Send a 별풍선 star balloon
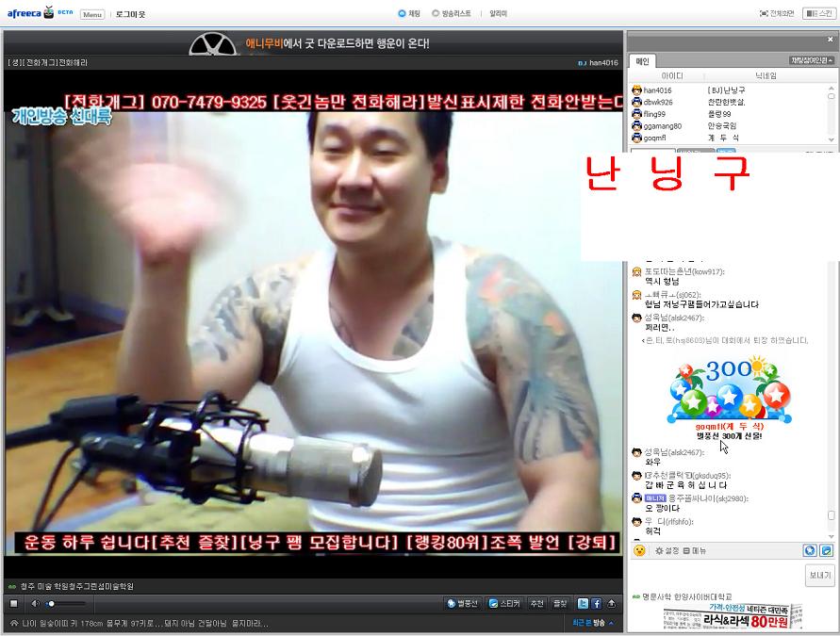This screenshot has height=636, width=840. click(x=462, y=604)
